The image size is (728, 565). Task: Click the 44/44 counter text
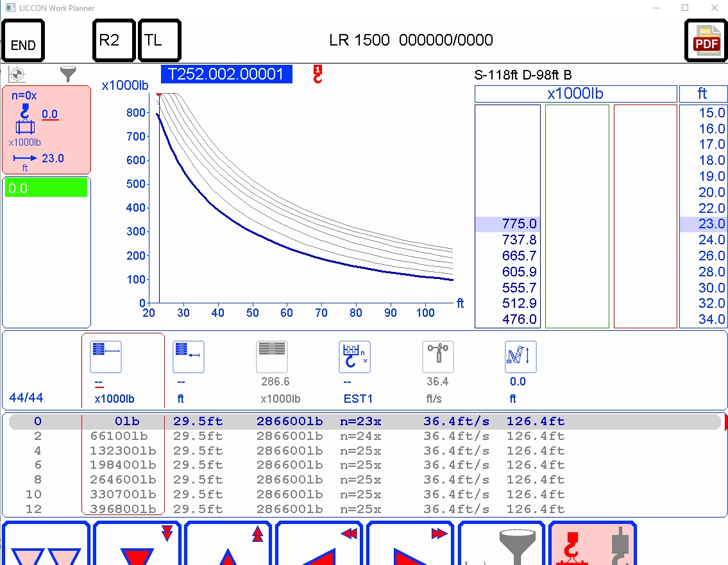click(26, 398)
